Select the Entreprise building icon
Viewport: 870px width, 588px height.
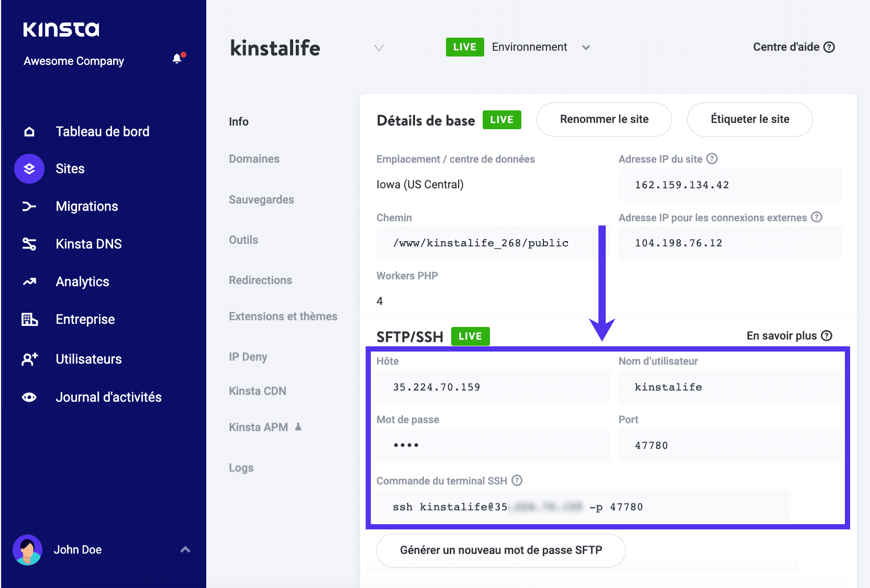30,319
